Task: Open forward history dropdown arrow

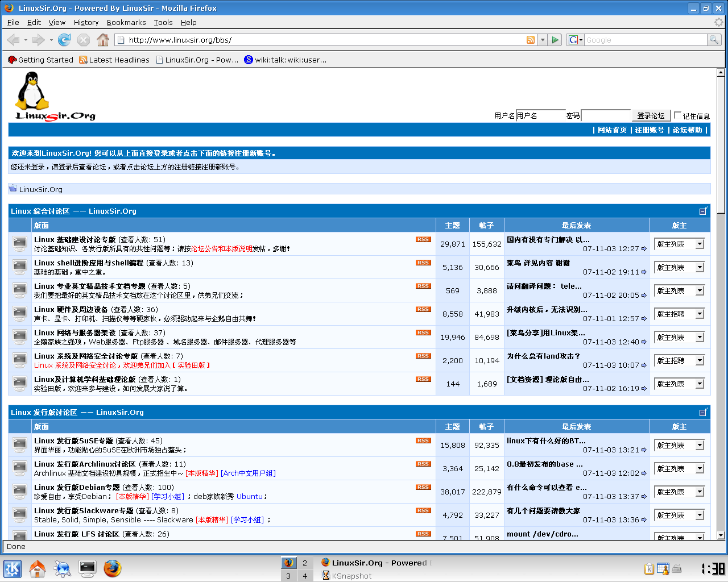Action: 51,40
